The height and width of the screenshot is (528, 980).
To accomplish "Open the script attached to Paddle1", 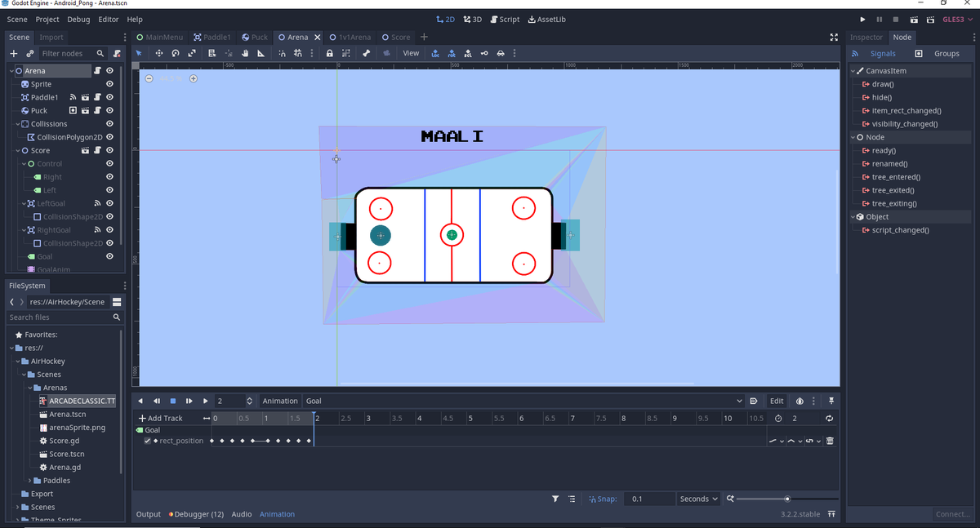I will pyautogui.click(x=97, y=97).
